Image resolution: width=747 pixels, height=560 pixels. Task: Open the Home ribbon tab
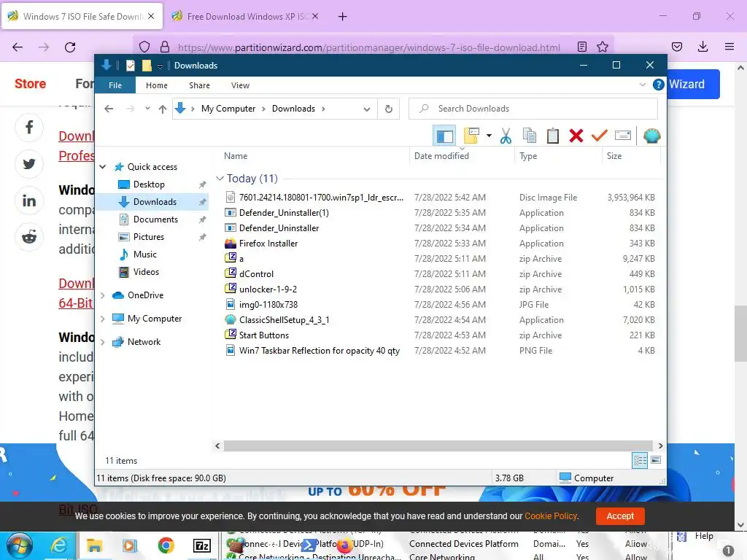coord(157,85)
